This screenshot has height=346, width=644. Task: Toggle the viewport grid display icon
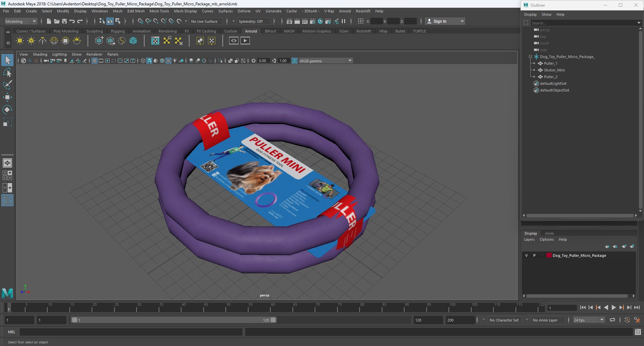95,61
